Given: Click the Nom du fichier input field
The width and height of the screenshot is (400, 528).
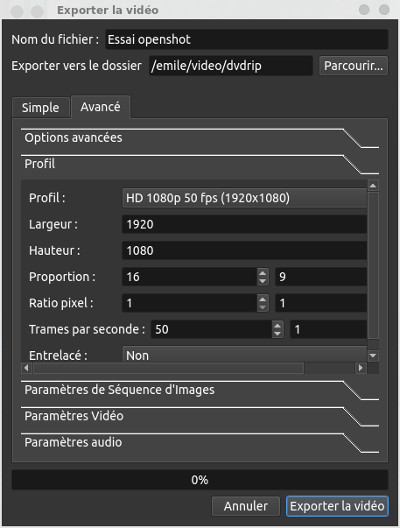Looking at the screenshot, I should [247, 39].
